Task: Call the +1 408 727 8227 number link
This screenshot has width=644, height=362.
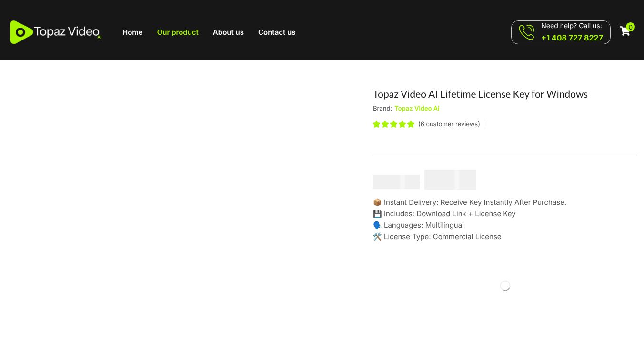Action: [x=572, y=38]
